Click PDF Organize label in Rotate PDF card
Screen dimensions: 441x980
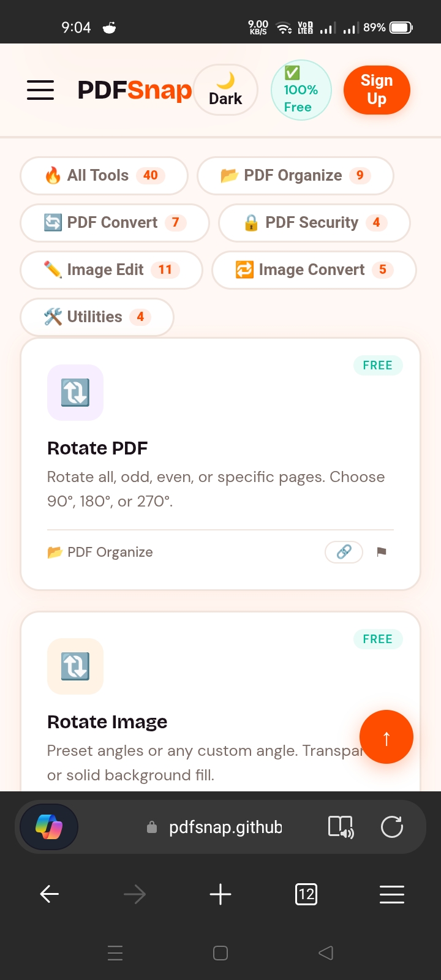(100, 552)
